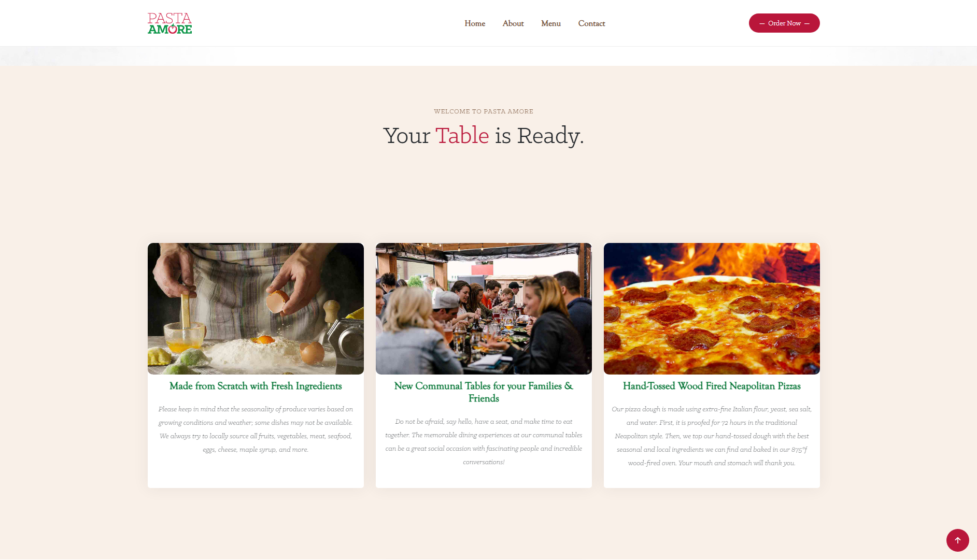Click 'New Communal Tables for your Families' heading

(484, 392)
